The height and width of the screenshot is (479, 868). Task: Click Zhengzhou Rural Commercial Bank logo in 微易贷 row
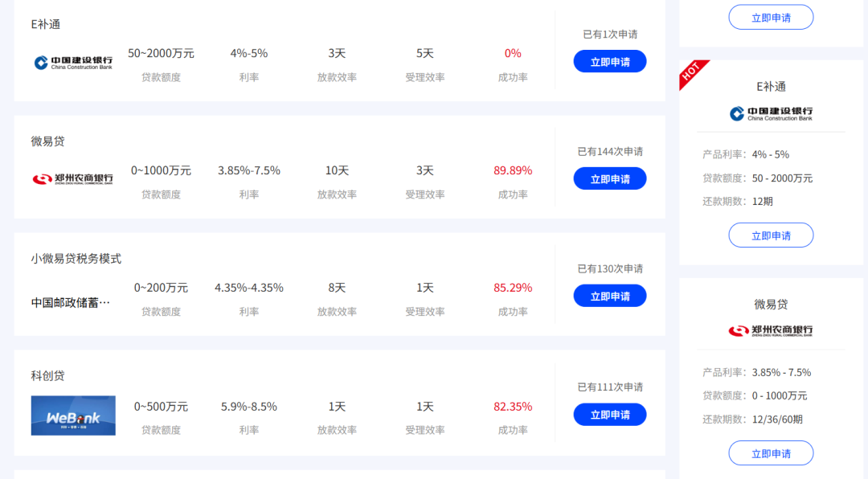pos(73,178)
